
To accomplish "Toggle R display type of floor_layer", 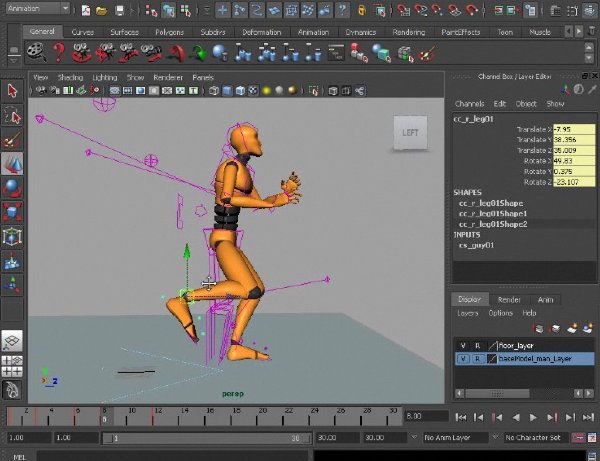I will (x=478, y=346).
